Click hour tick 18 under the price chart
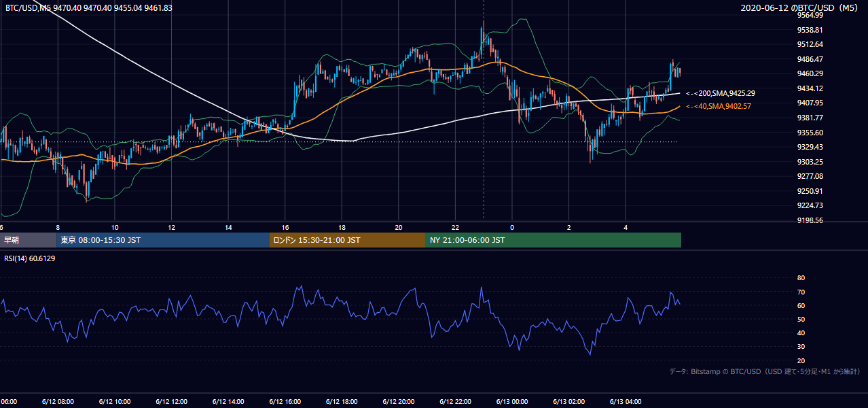Screen dimensions: 868x408 [x=342, y=227]
